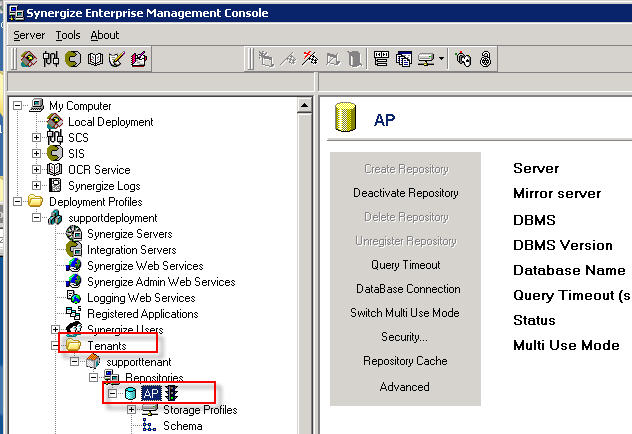Select Deployment Profiles folder label
This screenshot has height=434, width=632.
[96, 201]
